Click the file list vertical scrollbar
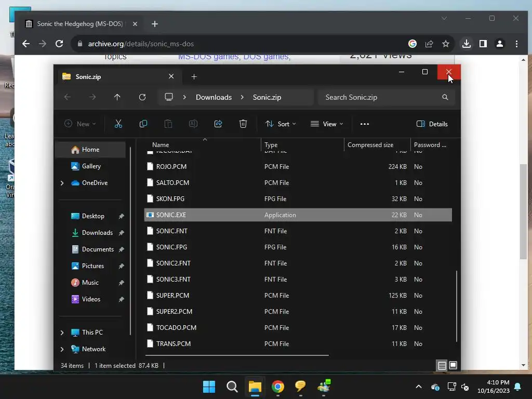The image size is (532, 399). pyautogui.click(x=457, y=306)
